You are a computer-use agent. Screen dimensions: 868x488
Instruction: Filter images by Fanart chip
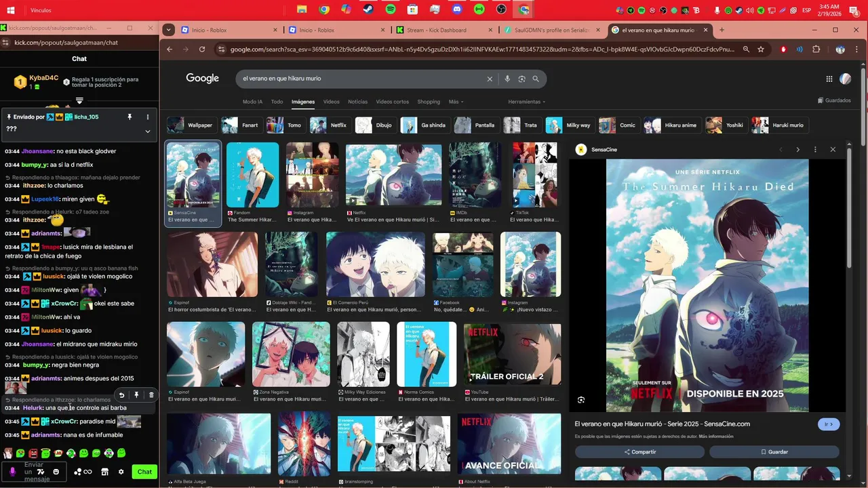[x=241, y=125]
